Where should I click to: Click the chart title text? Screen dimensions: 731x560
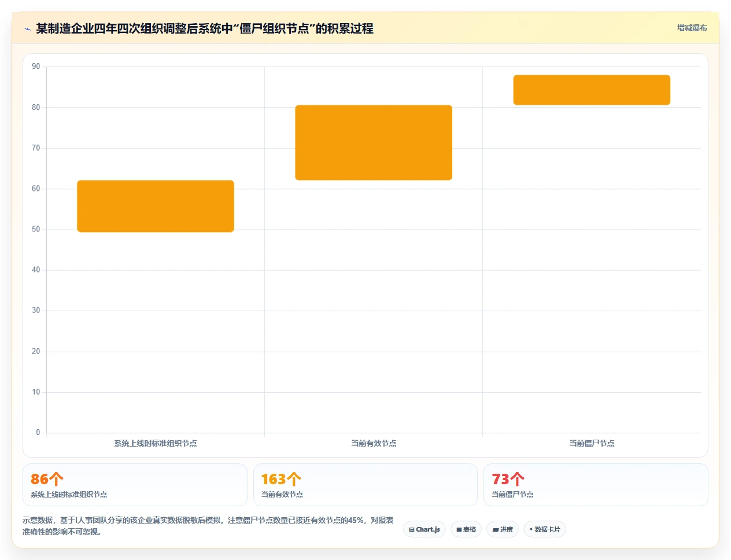(205, 28)
